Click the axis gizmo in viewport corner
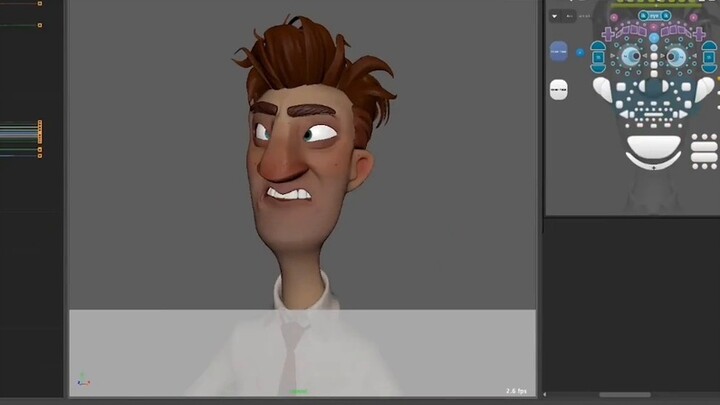 83,380
